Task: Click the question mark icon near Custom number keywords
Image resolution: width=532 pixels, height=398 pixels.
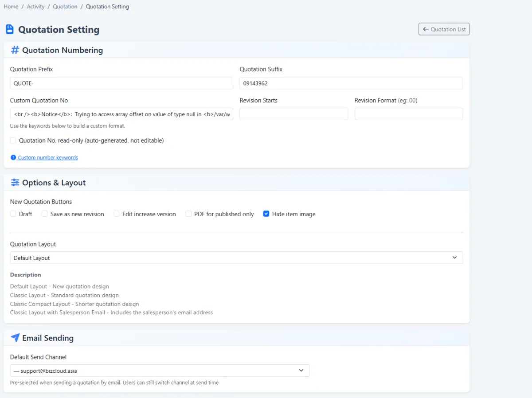Action: [13, 157]
